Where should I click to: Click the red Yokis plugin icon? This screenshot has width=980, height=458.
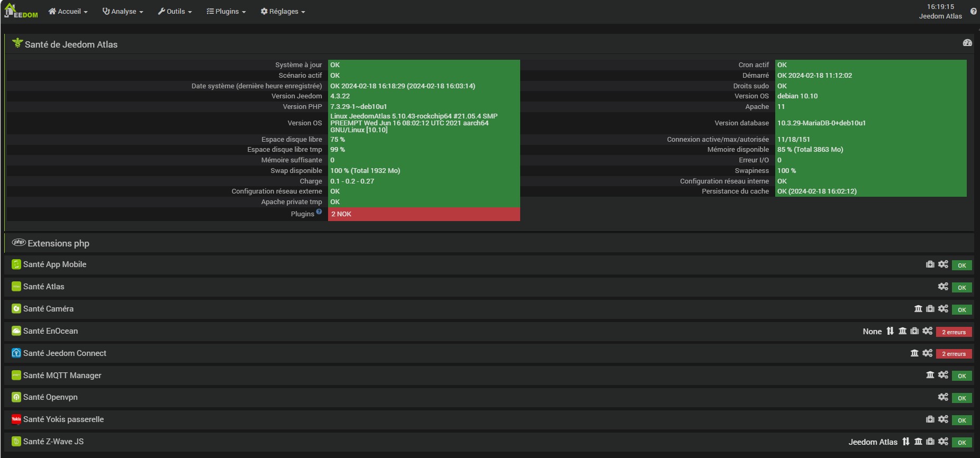click(x=16, y=419)
